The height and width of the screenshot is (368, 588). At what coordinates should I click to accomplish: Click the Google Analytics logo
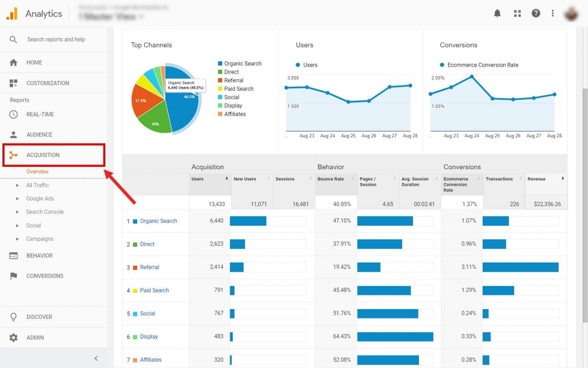point(12,13)
